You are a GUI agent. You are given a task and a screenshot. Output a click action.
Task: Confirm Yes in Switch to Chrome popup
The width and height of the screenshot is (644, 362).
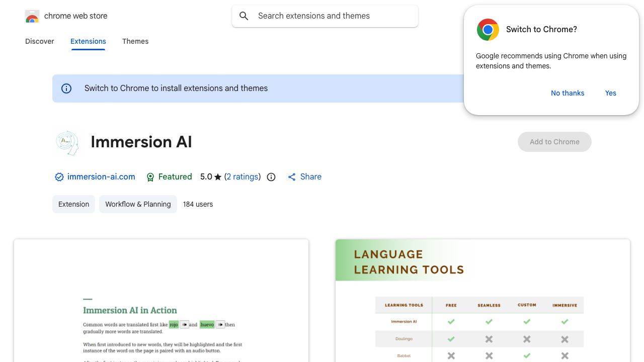tap(611, 93)
